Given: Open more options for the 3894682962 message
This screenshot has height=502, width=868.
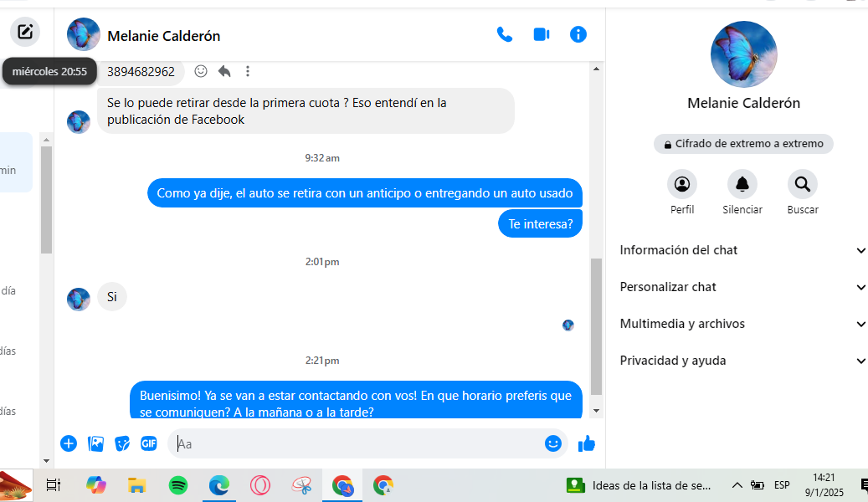Looking at the screenshot, I should tap(248, 71).
